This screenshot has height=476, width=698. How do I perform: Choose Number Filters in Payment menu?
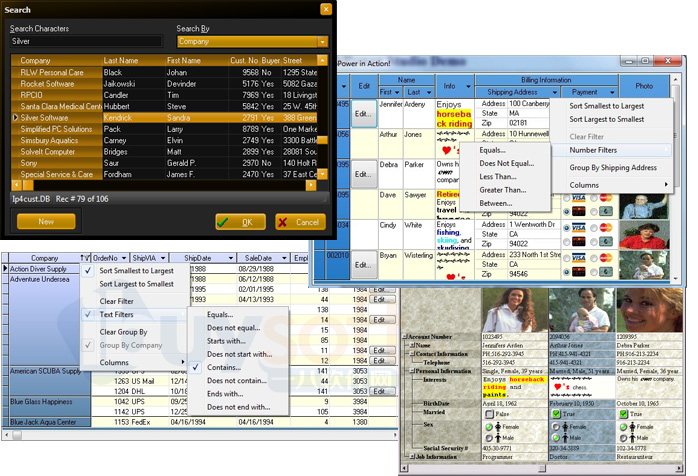[x=612, y=150]
